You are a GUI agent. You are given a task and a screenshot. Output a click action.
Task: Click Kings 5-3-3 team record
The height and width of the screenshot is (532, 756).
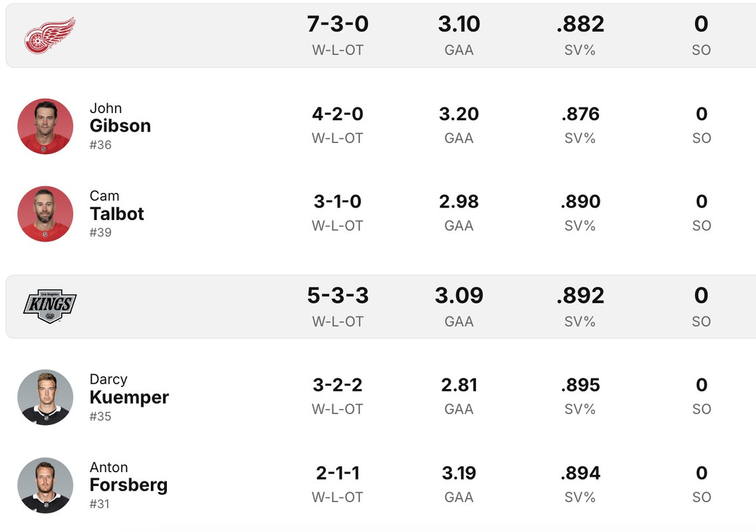point(338,296)
